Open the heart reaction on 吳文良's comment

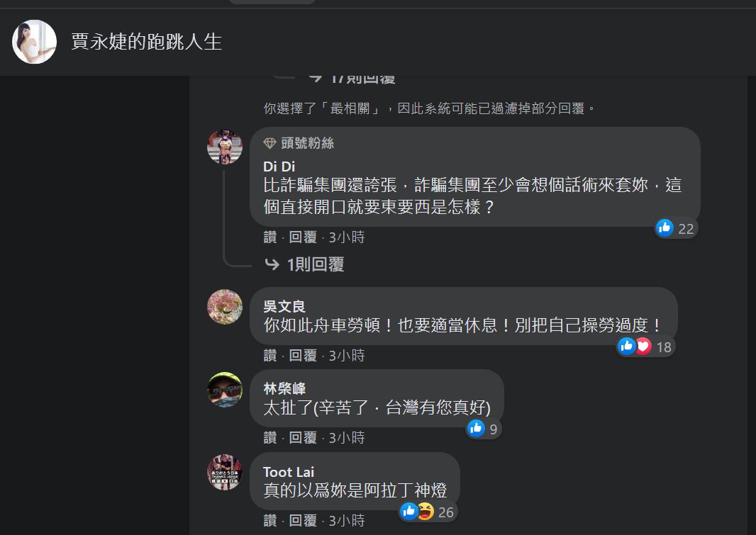(643, 346)
